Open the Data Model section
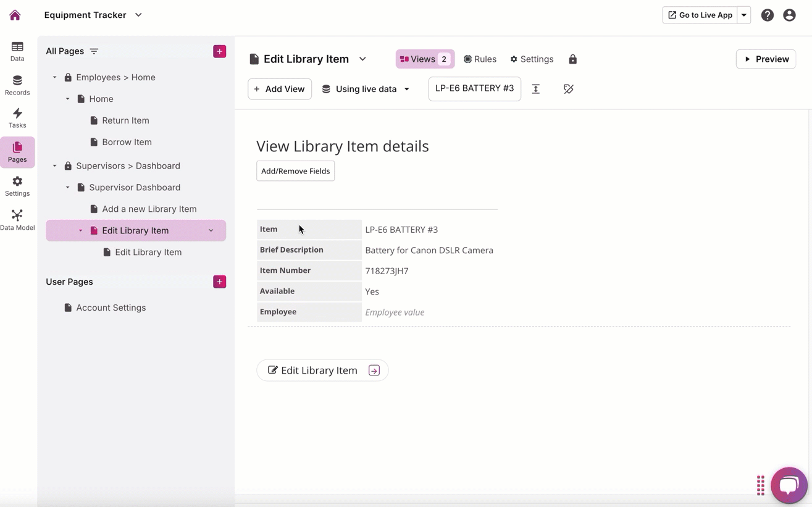 coord(17,220)
